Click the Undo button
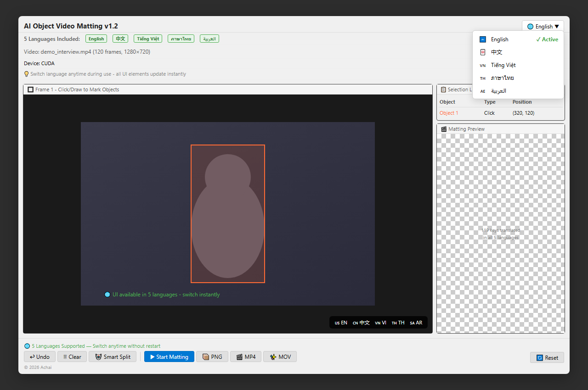Image resolution: width=588 pixels, height=390 pixels. coord(40,357)
